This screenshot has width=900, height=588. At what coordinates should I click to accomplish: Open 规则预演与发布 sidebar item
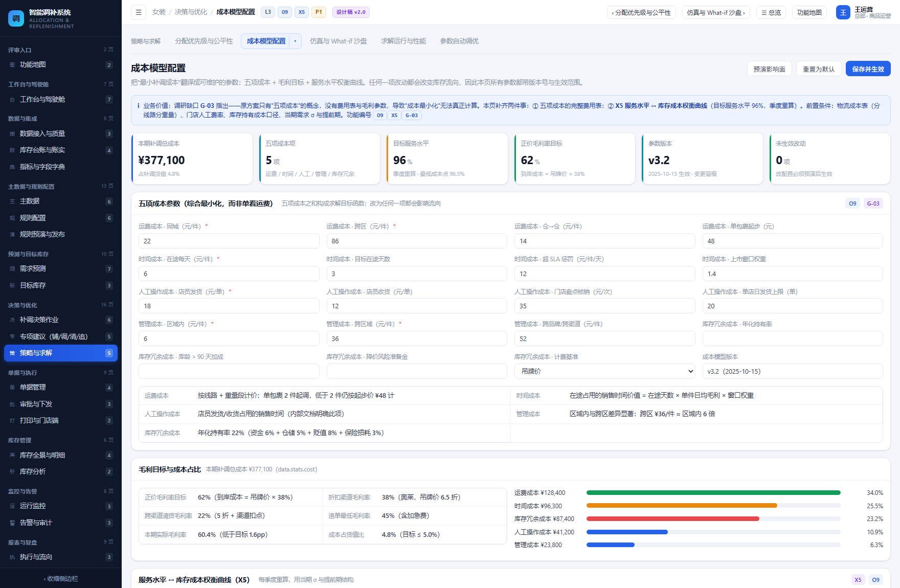click(x=61, y=234)
